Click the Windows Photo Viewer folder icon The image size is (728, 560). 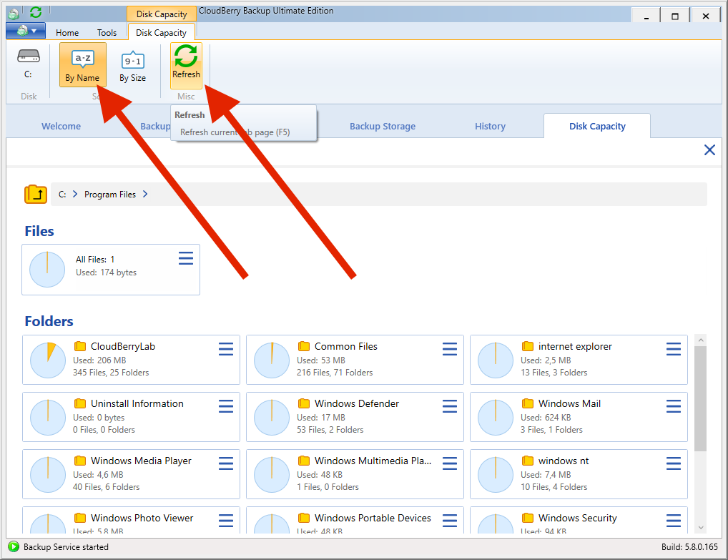(80, 517)
